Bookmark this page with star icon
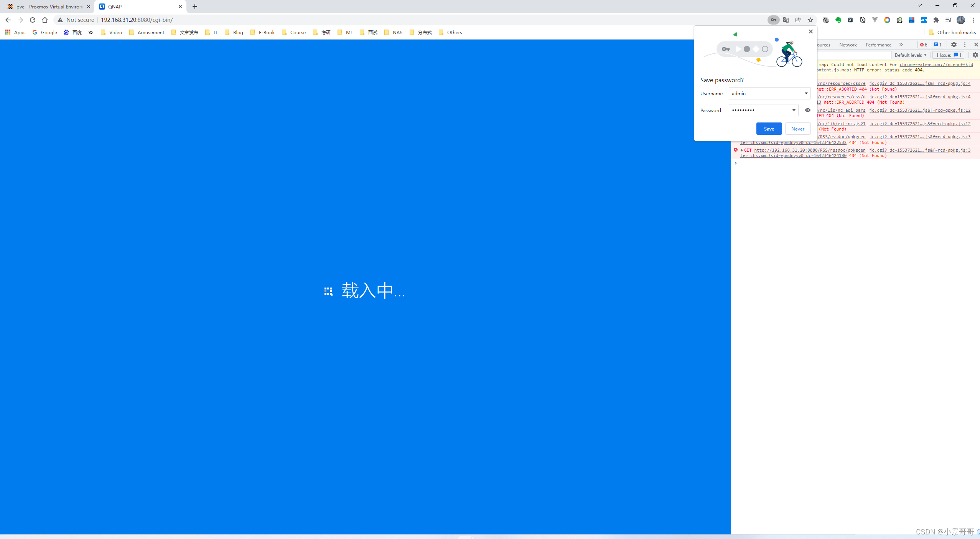Viewport: 980px width, 539px height. point(810,20)
